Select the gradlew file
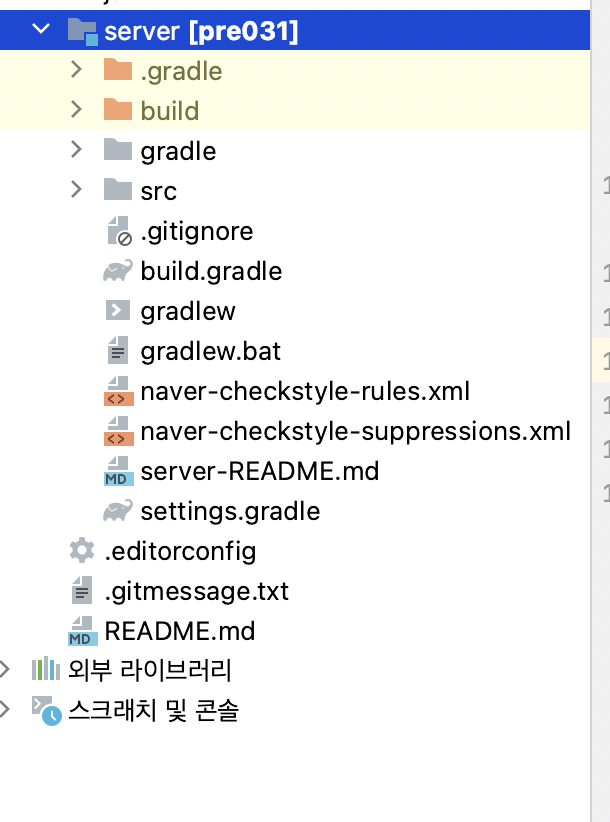This screenshot has height=822, width=610. click(188, 311)
